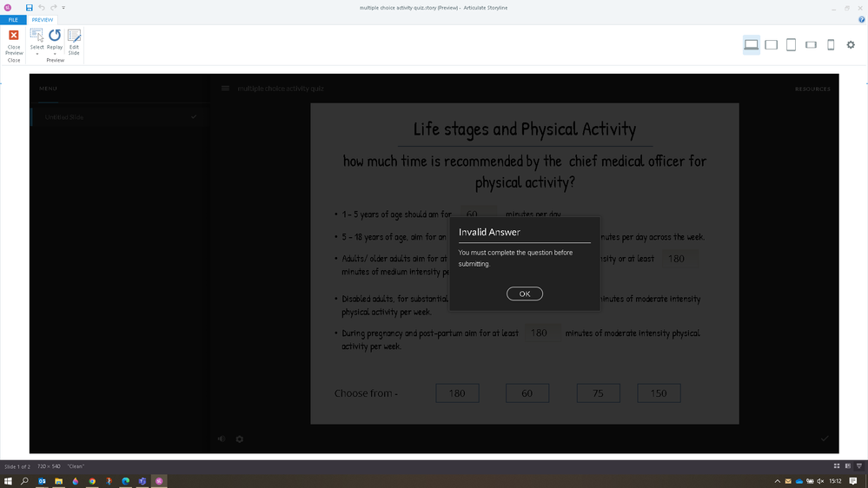
Task: Replay the slide preview
Action: [x=54, y=42]
